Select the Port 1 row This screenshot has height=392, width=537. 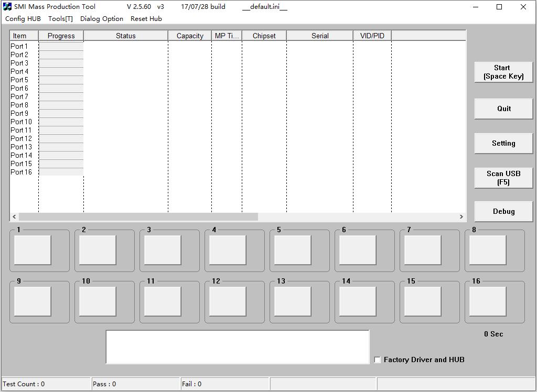coord(22,46)
